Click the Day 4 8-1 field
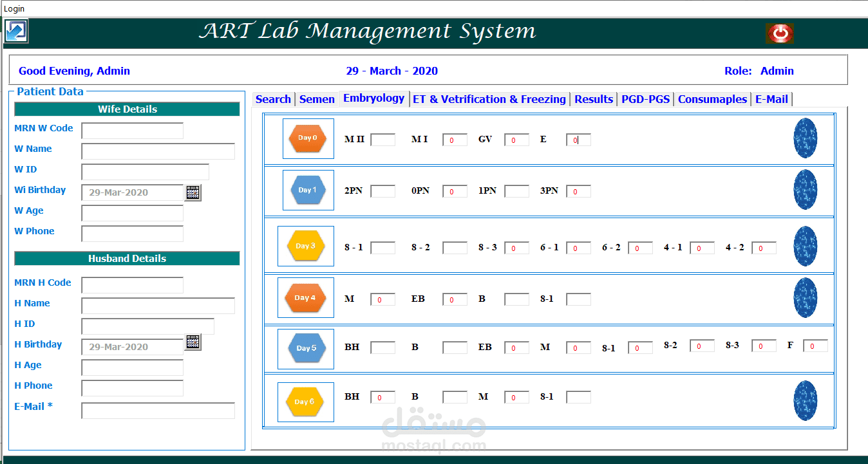Image resolution: width=868 pixels, height=464 pixels. (579, 299)
